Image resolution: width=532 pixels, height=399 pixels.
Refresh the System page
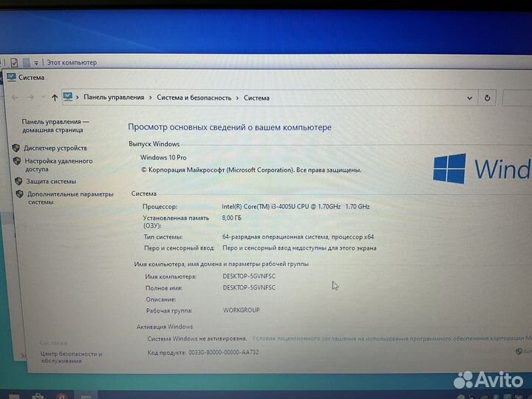[x=487, y=98]
